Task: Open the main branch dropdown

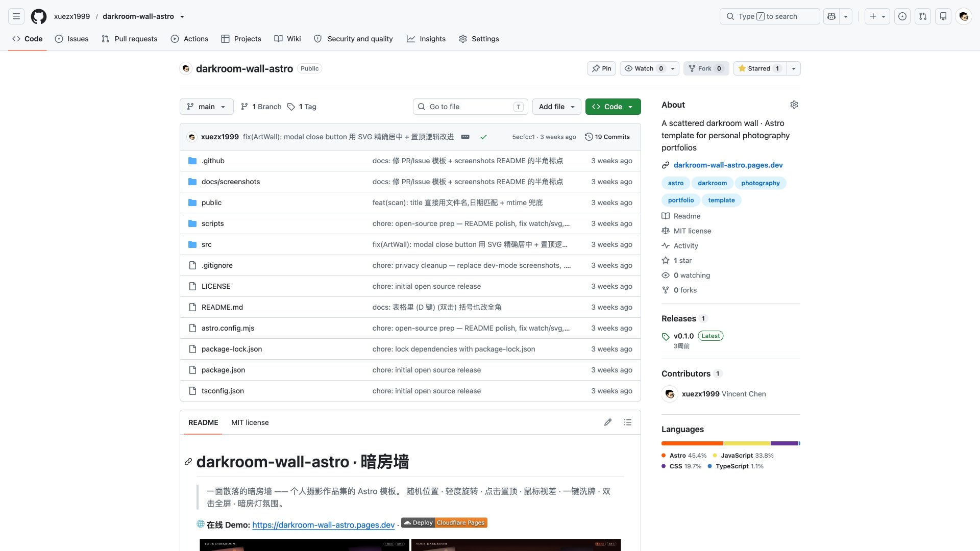Action: click(206, 107)
